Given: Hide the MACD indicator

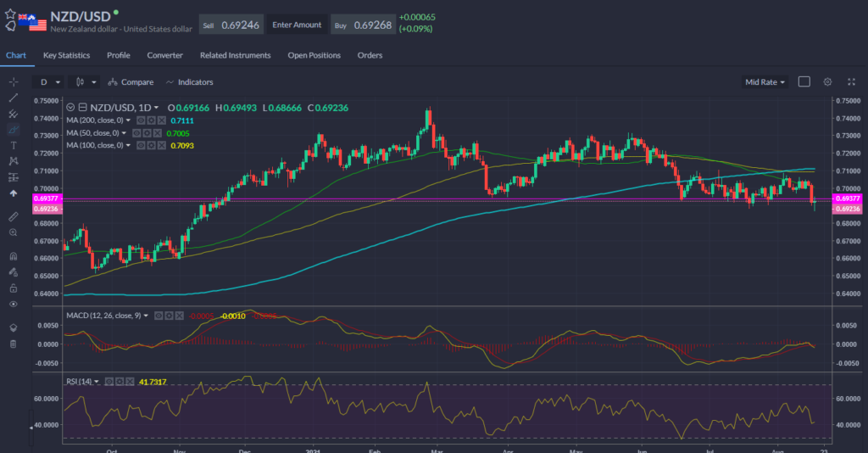Looking at the screenshot, I should pyautogui.click(x=159, y=316).
